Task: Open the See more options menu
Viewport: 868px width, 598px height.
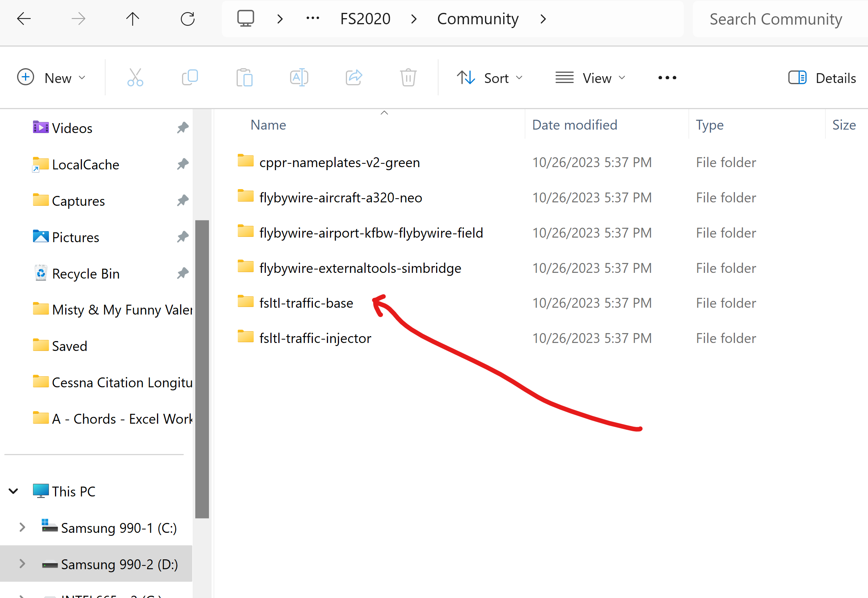Action: click(667, 78)
